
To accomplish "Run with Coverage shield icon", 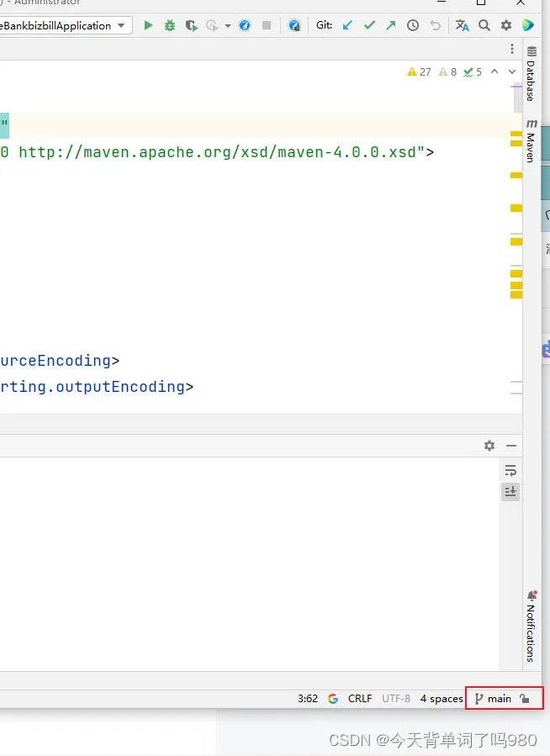I will point(192,25).
